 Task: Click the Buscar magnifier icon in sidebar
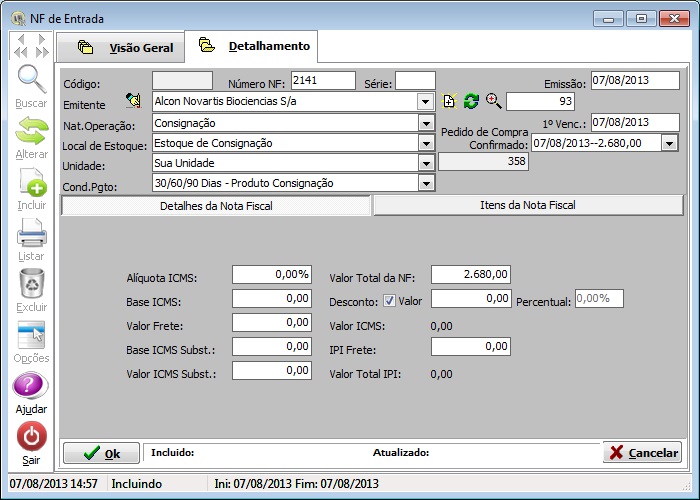click(31, 80)
